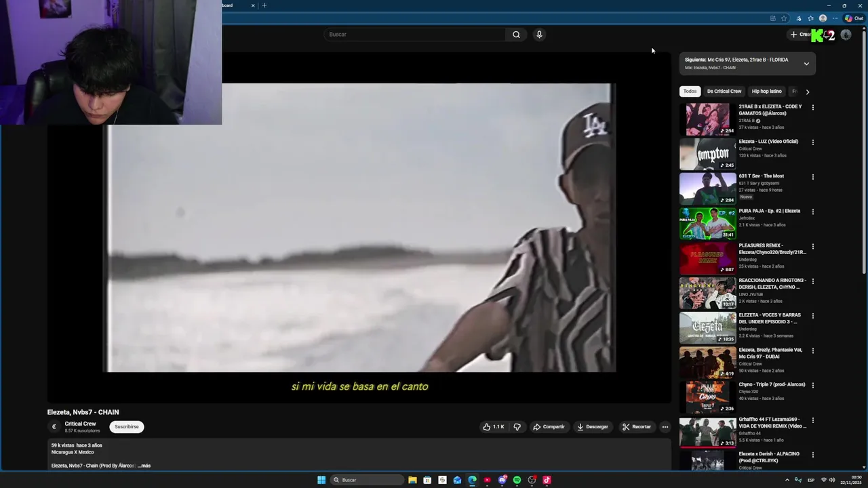Screen dimensions: 868x488
Task: Open options menu for REACCIONANDO A RINGTON3 video
Action: (813, 281)
